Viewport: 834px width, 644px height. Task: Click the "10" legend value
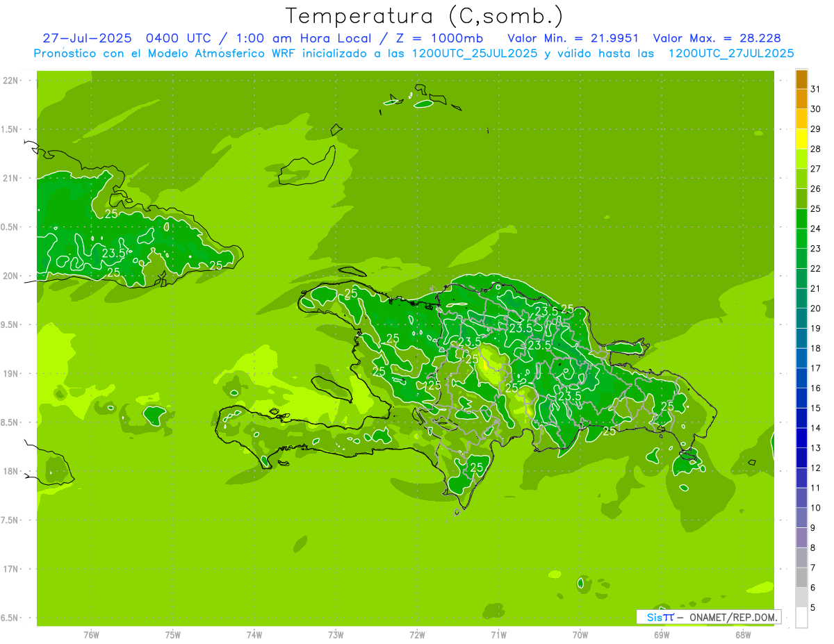click(815, 508)
